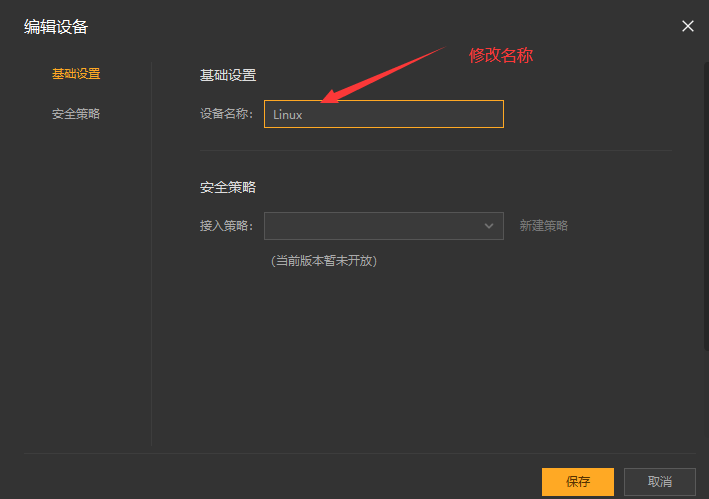Select the 基础设置 sidebar tab
Image resolution: width=709 pixels, height=499 pixels.
click(x=76, y=74)
